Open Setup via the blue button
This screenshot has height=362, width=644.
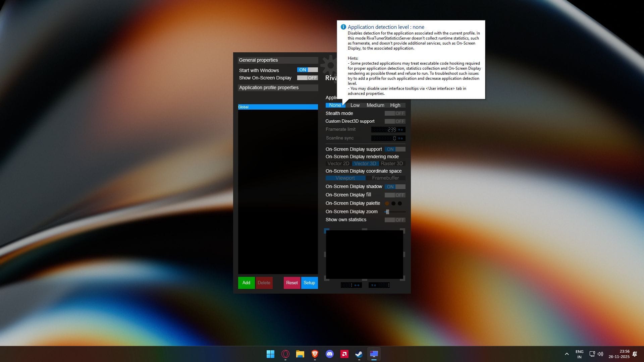(309, 283)
